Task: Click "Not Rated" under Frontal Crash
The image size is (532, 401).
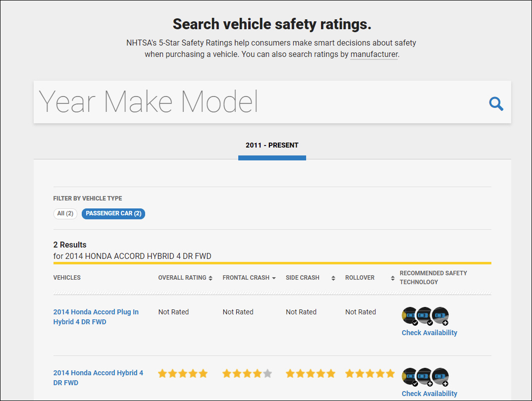Action: 238,312
